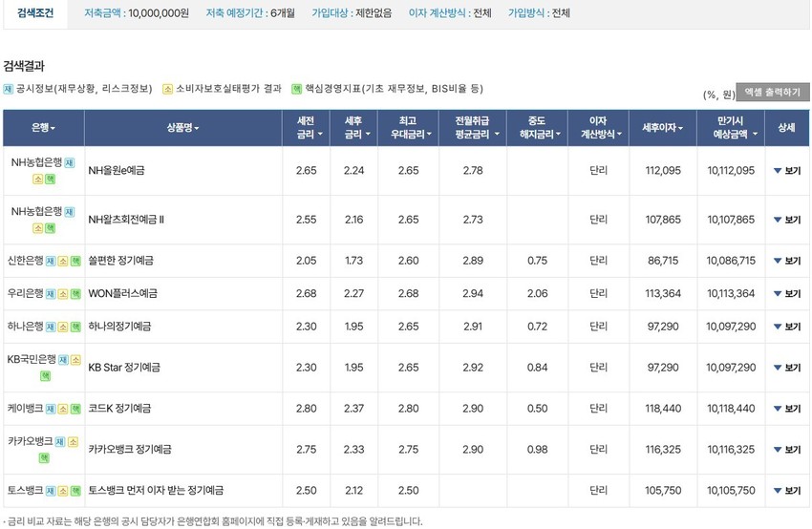Expand 보기 details for 쏠편한 정기예금

pyautogui.click(x=787, y=261)
